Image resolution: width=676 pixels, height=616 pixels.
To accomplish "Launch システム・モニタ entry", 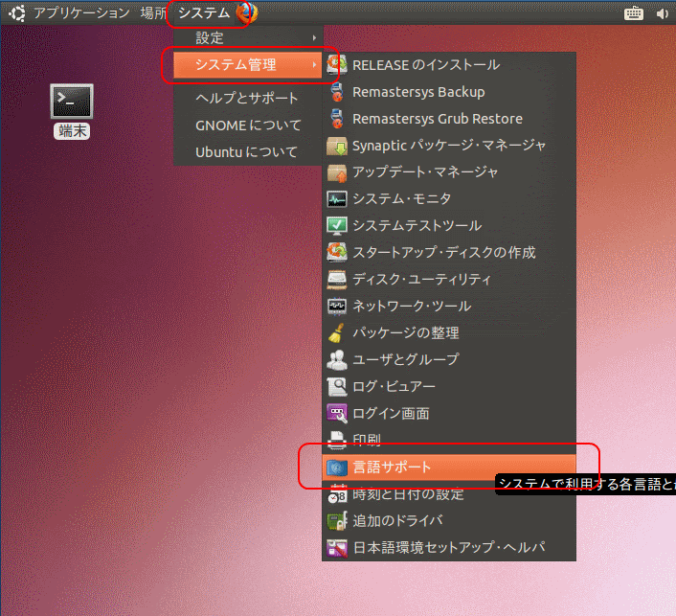I will pos(449,199).
